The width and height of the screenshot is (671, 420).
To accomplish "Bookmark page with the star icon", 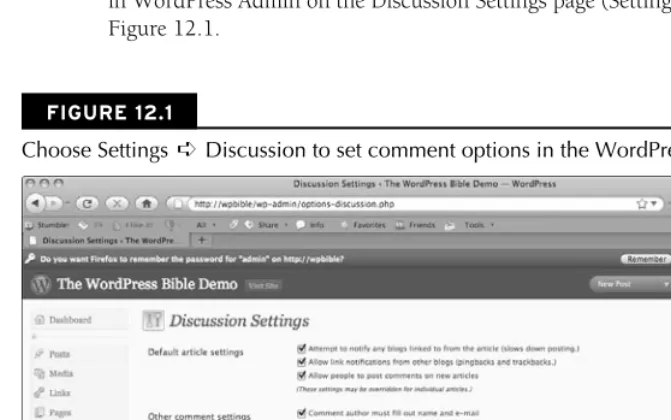I will [641, 204].
